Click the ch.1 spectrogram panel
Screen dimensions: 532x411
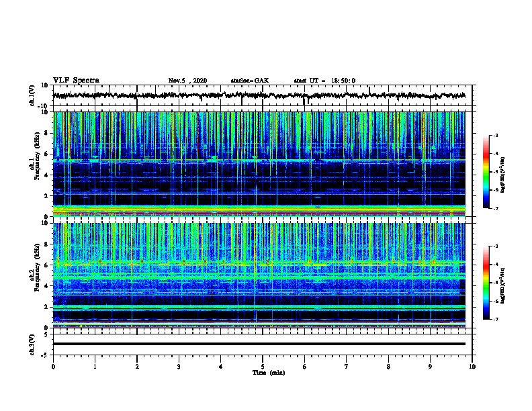[259, 164]
